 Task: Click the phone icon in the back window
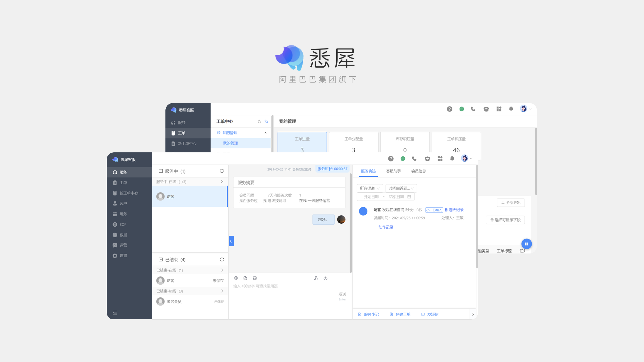473,109
